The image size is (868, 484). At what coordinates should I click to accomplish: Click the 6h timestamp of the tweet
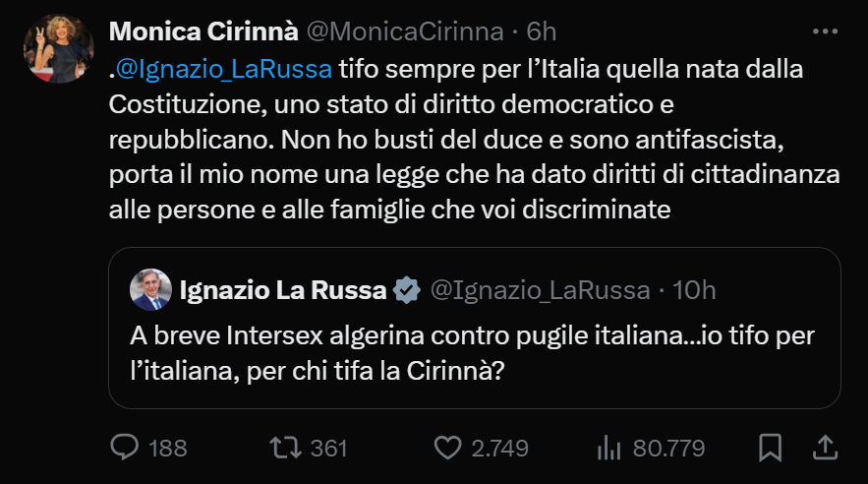542,31
